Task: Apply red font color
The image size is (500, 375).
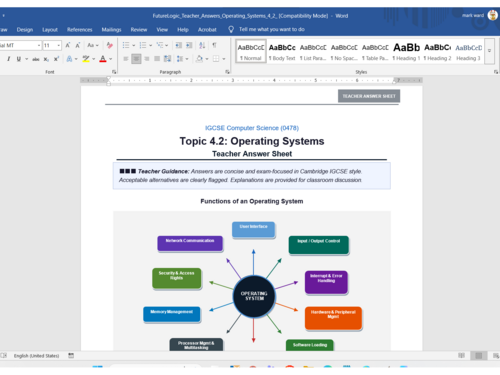Action: 103,59
